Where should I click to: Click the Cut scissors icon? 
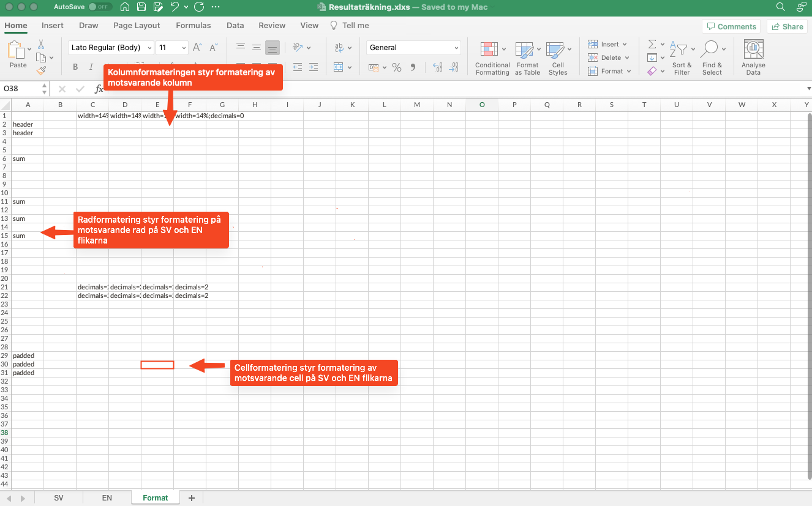coord(41,45)
